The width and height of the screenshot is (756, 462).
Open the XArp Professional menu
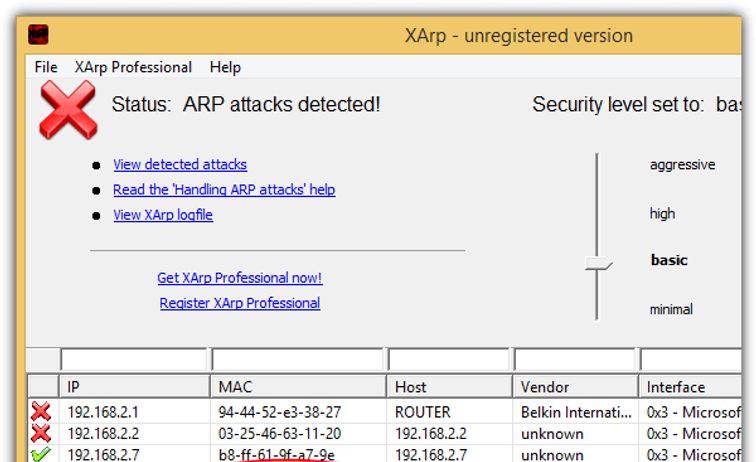pos(133,67)
